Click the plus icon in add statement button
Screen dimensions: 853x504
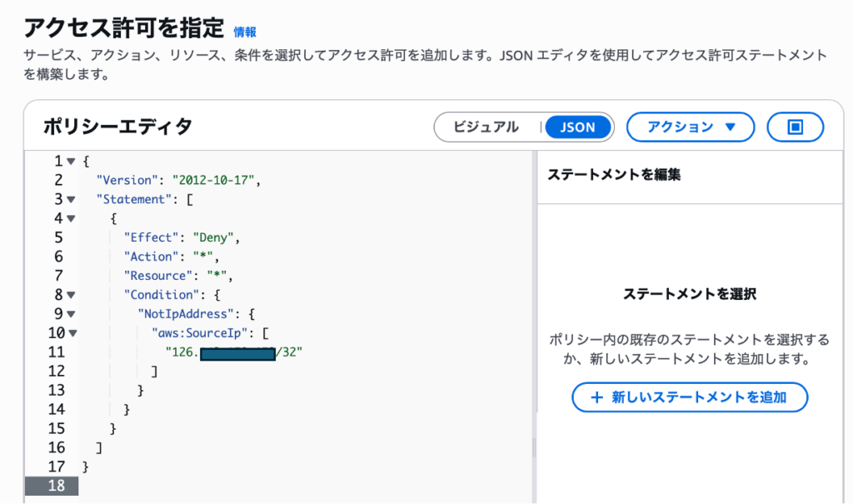(x=596, y=397)
